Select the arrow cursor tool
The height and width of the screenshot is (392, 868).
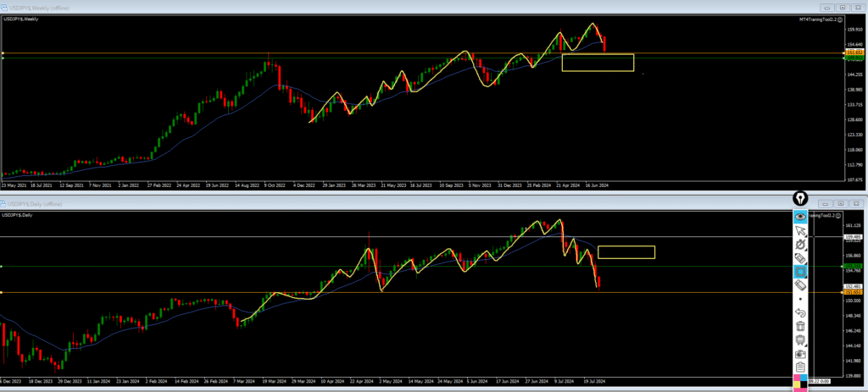coord(800,230)
